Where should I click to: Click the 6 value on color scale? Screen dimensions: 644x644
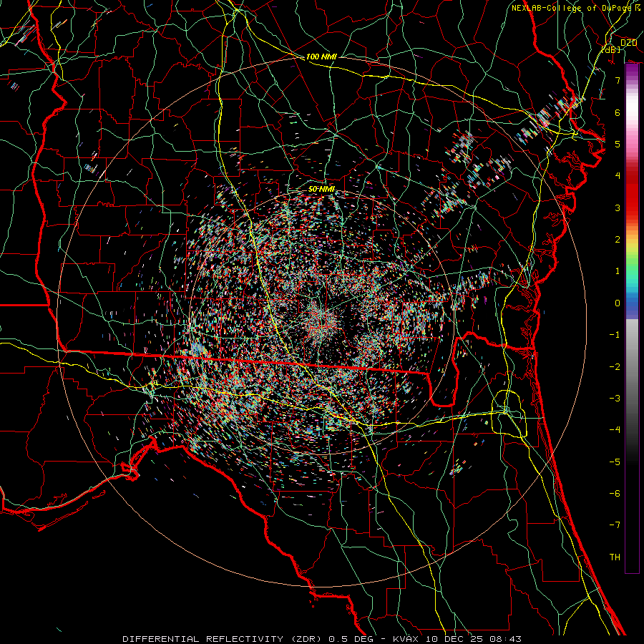[x=618, y=112]
